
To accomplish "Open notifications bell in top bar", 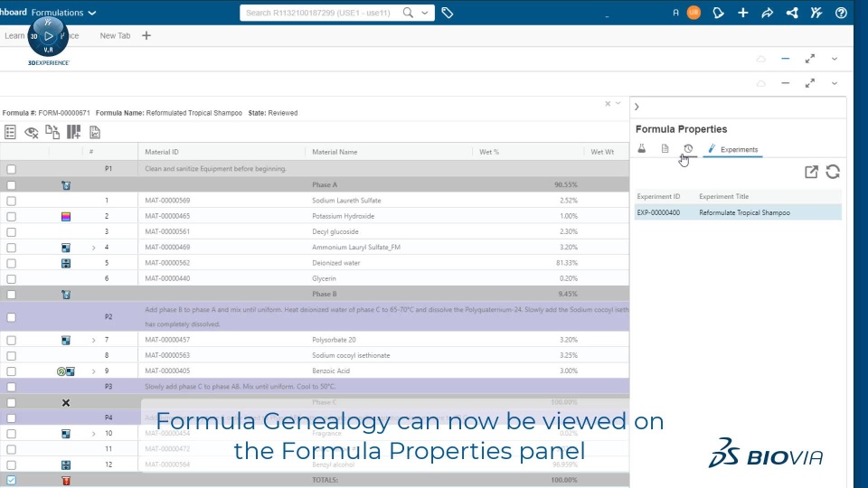I will click(x=718, y=13).
